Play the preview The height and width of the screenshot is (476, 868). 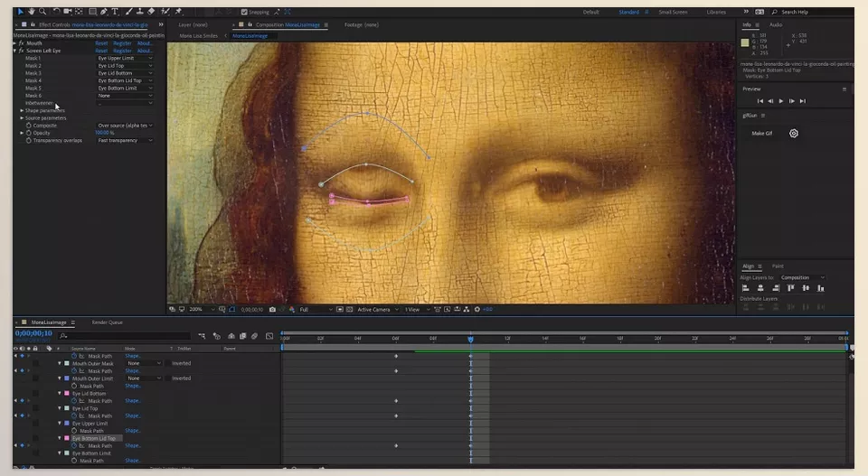[x=781, y=101]
